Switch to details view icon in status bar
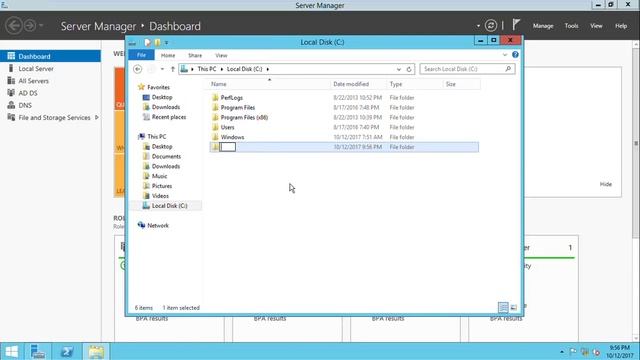Viewport: 640px width, 360px height. click(503, 307)
